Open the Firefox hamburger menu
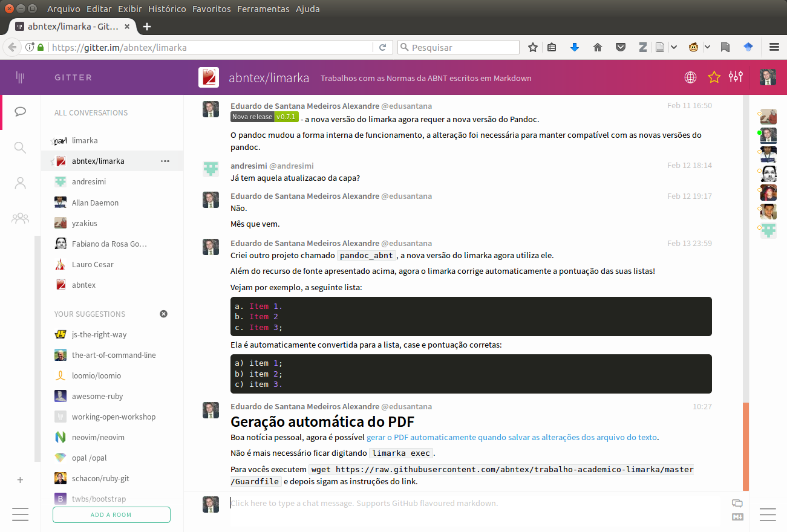The image size is (787, 532). [774, 47]
